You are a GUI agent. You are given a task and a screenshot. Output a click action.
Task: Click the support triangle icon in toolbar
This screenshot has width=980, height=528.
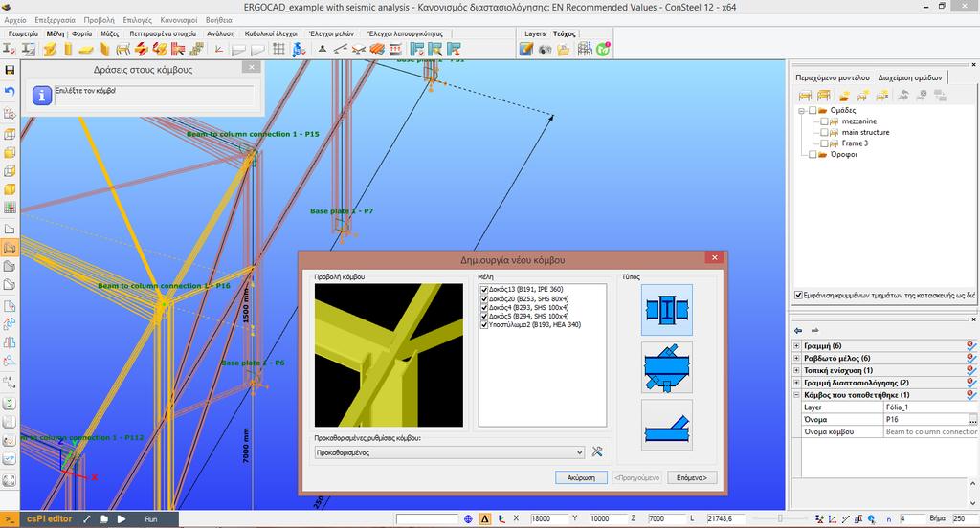click(322, 49)
